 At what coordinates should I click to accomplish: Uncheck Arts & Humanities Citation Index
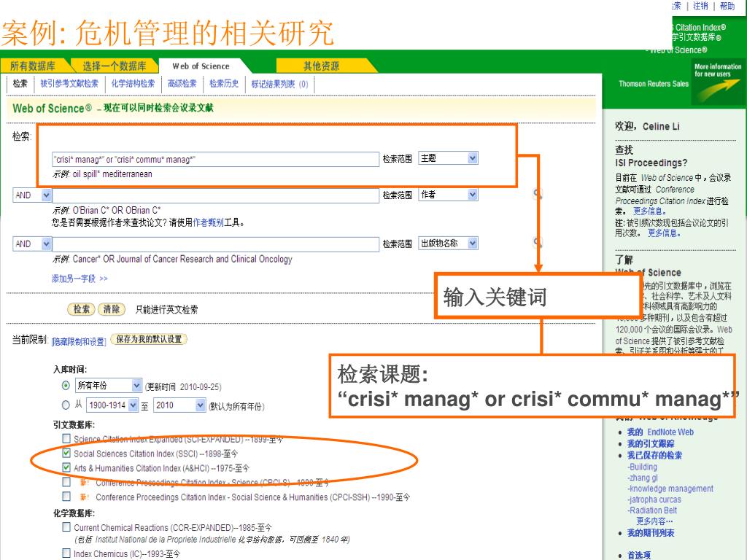(66, 467)
